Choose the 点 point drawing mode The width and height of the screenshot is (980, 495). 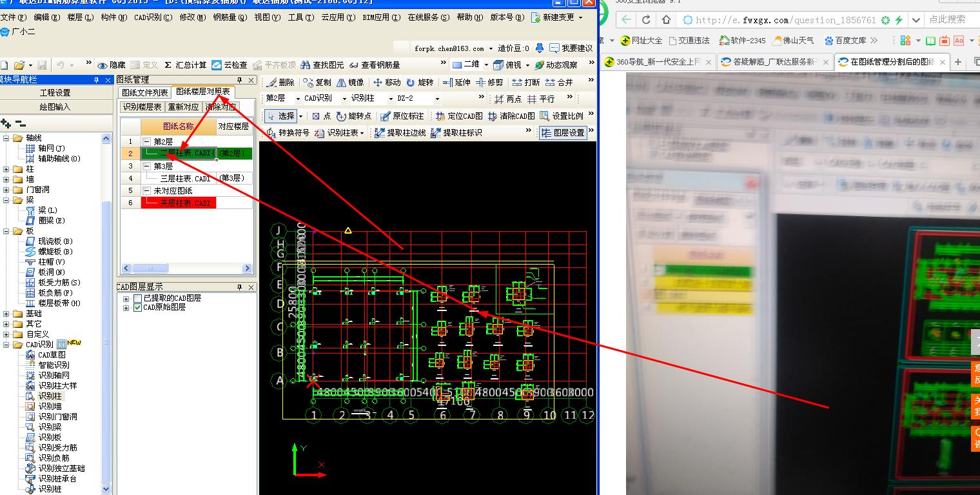pos(321,116)
